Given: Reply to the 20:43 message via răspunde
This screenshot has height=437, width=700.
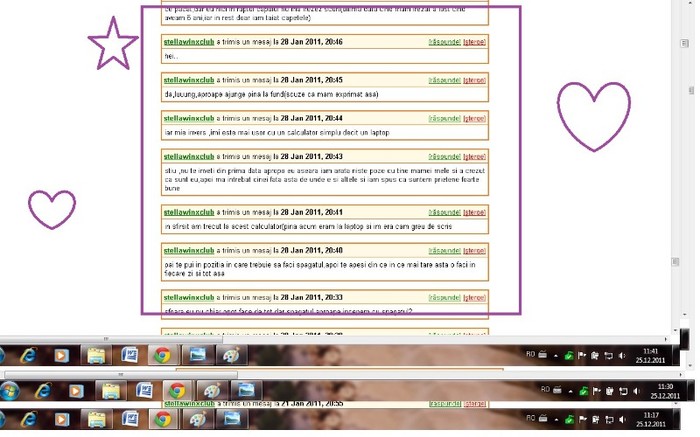Looking at the screenshot, I should [x=444, y=157].
